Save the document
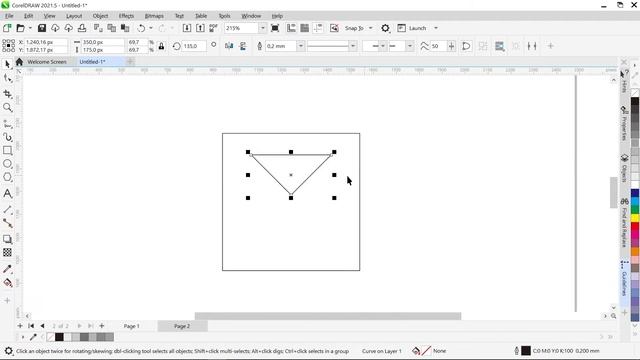 (42, 28)
